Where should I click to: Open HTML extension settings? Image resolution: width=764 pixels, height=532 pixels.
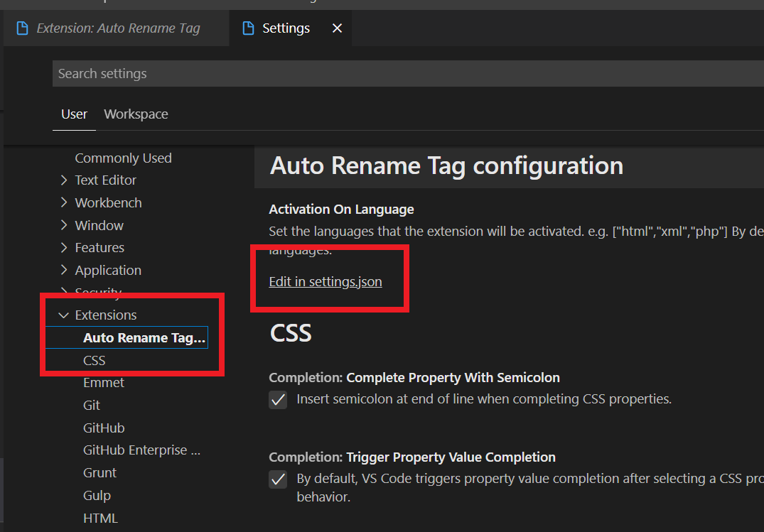(100, 518)
